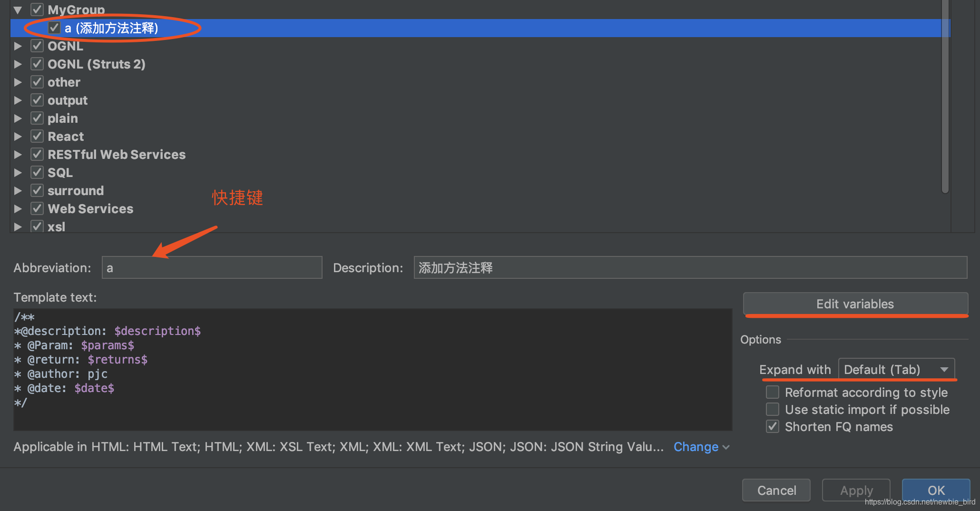Uncheck Shorten FQ names option
The height and width of the screenshot is (511, 980).
coord(773,426)
